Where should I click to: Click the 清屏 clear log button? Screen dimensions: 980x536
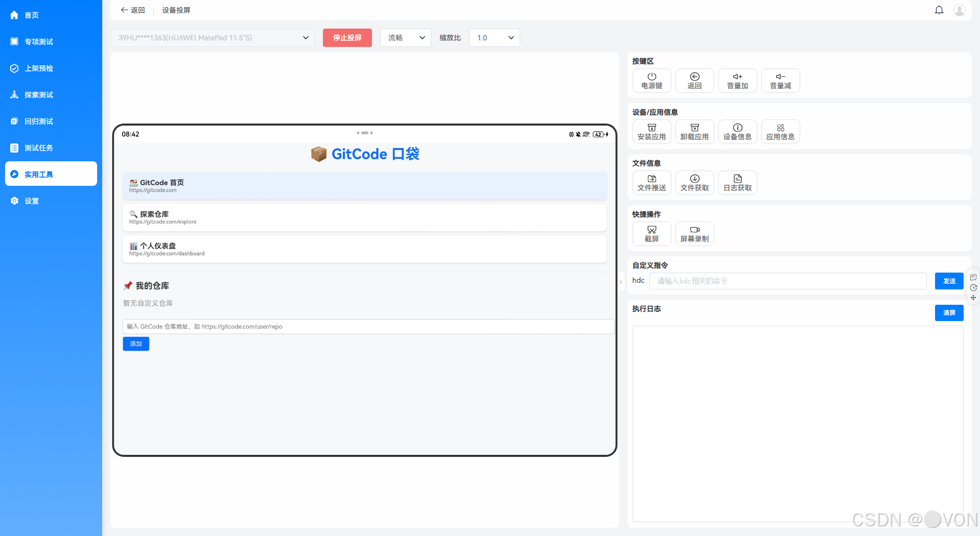point(949,313)
